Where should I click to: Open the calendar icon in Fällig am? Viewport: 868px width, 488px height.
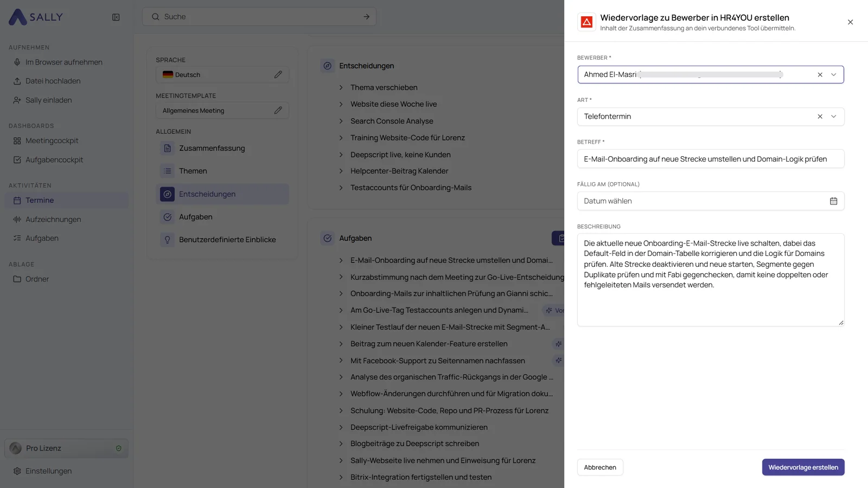833,201
